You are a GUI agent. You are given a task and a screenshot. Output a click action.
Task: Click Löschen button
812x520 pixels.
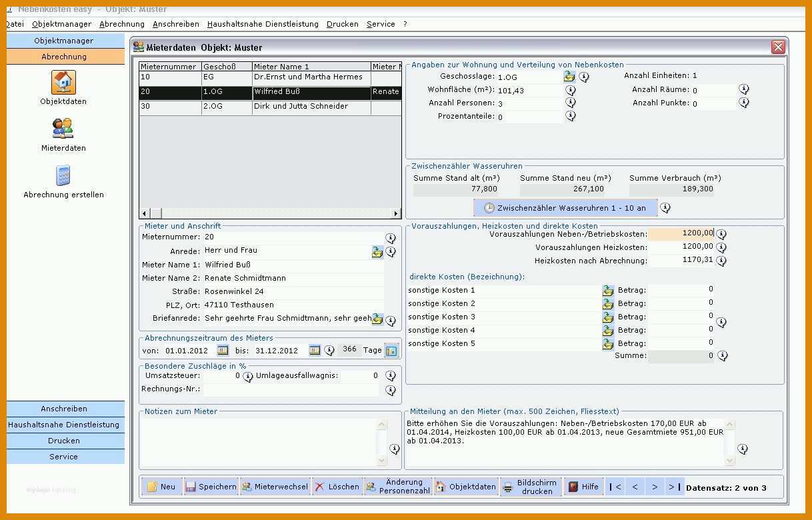point(337,487)
